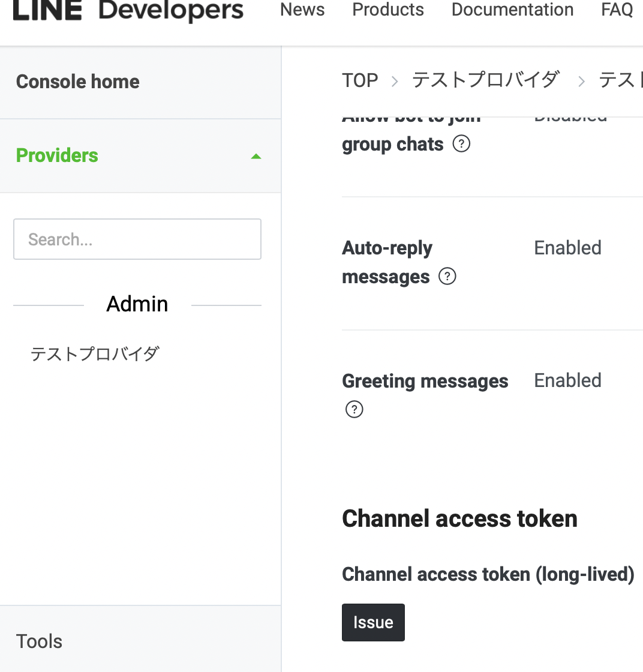Open the News menu item
The height and width of the screenshot is (672, 643).
pos(302,10)
